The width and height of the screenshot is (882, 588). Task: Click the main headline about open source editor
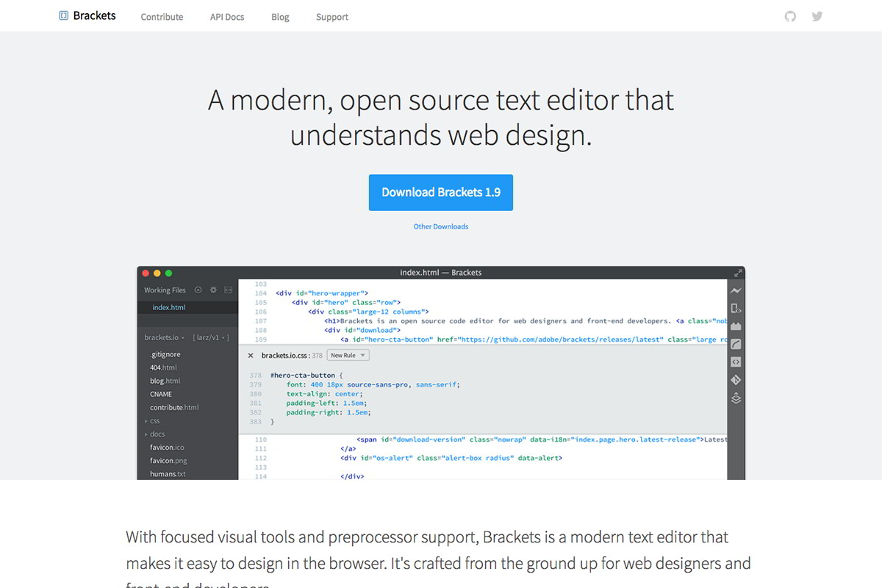click(x=441, y=118)
